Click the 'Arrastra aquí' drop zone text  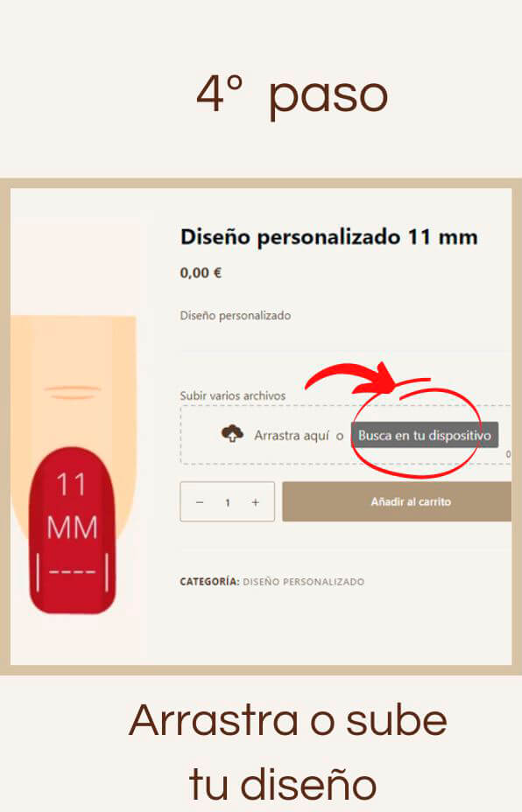292,436
